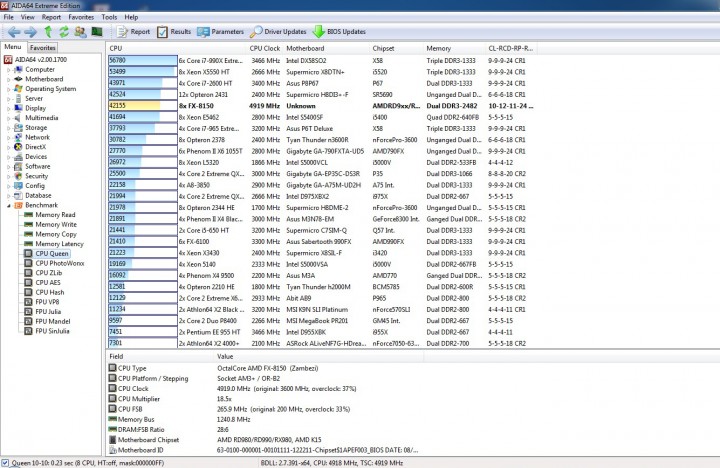Viewport: 720px width, 468px height.
Task: Open the Favorites menu
Action: click(81, 17)
